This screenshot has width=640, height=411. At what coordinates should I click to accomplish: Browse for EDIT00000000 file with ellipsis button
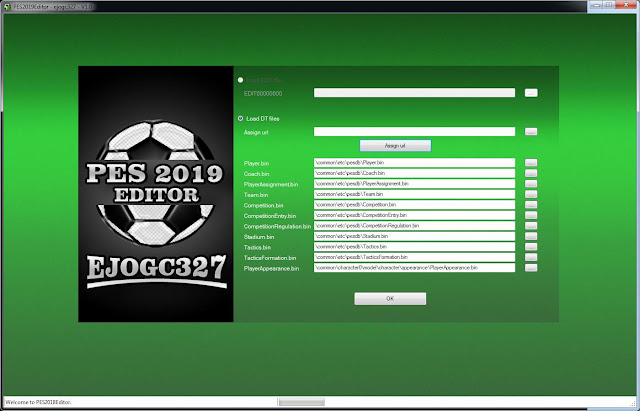click(x=531, y=93)
